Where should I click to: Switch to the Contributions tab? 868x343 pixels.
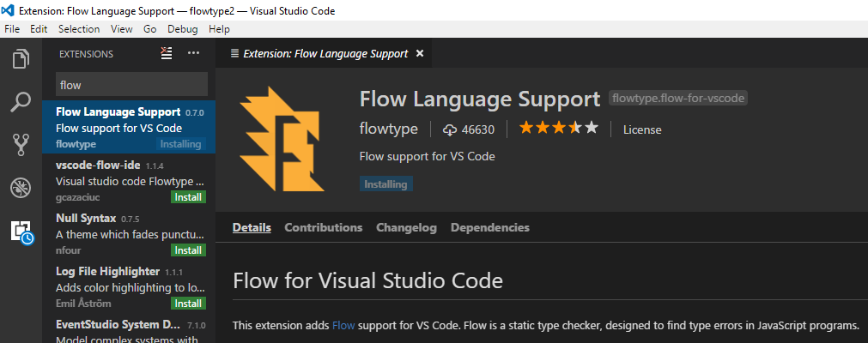[x=324, y=227]
